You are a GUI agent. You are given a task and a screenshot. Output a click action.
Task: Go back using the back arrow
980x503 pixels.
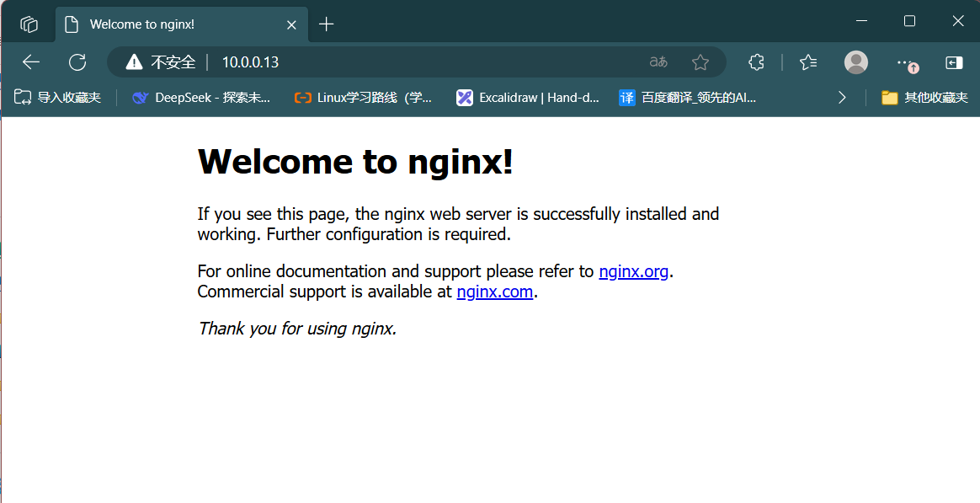pos(31,62)
